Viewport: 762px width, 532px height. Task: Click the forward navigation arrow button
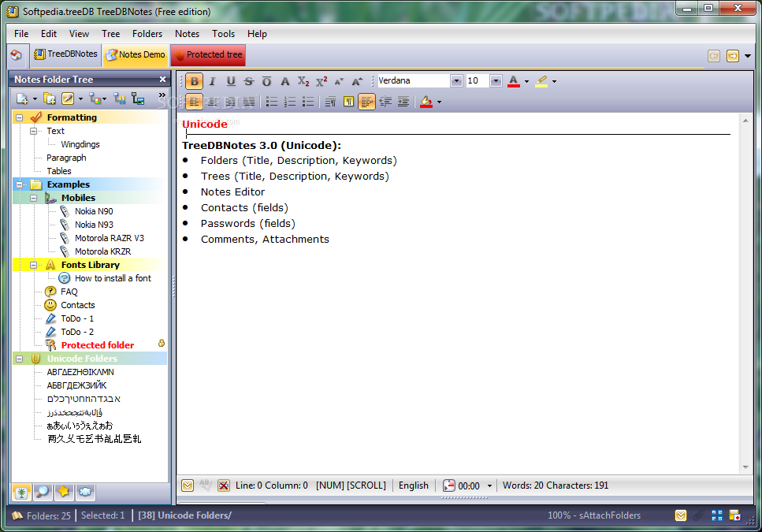(732, 56)
